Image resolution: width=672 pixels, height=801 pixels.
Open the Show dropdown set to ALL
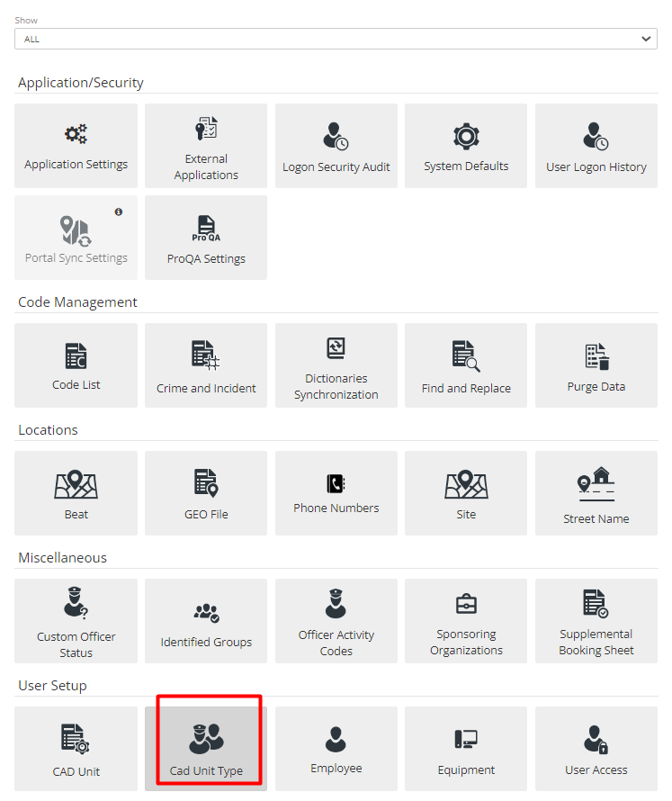click(336, 39)
